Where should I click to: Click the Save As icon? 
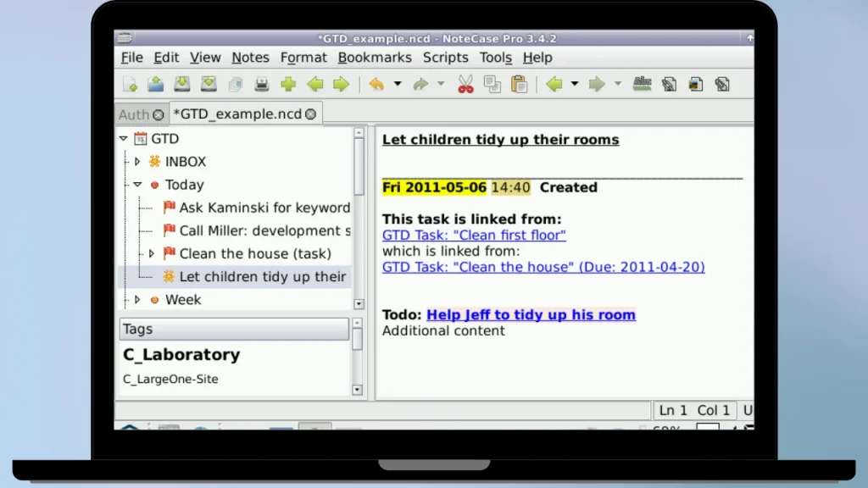click(x=209, y=84)
